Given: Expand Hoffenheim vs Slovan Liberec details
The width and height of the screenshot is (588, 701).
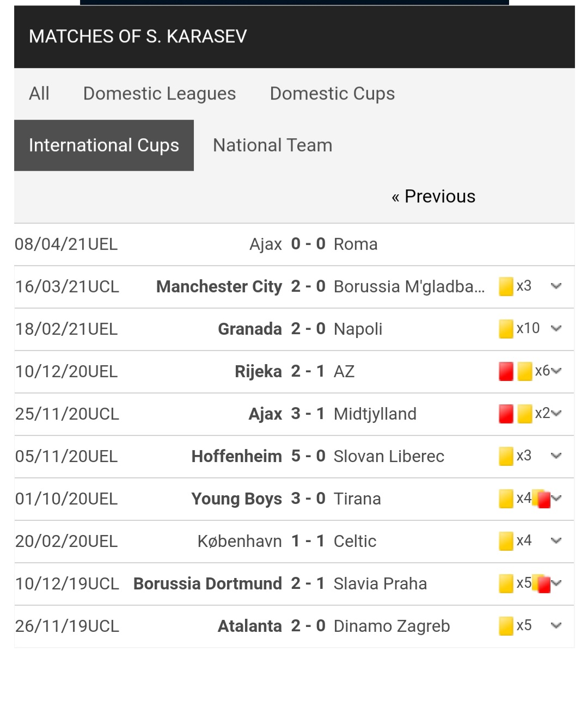Looking at the screenshot, I should tap(556, 456).
